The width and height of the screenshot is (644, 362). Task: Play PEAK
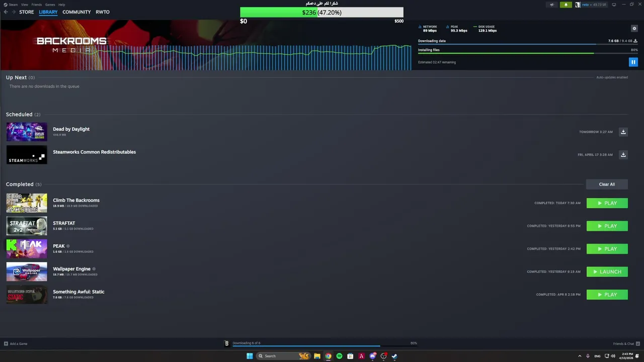[x=607, y=249]
